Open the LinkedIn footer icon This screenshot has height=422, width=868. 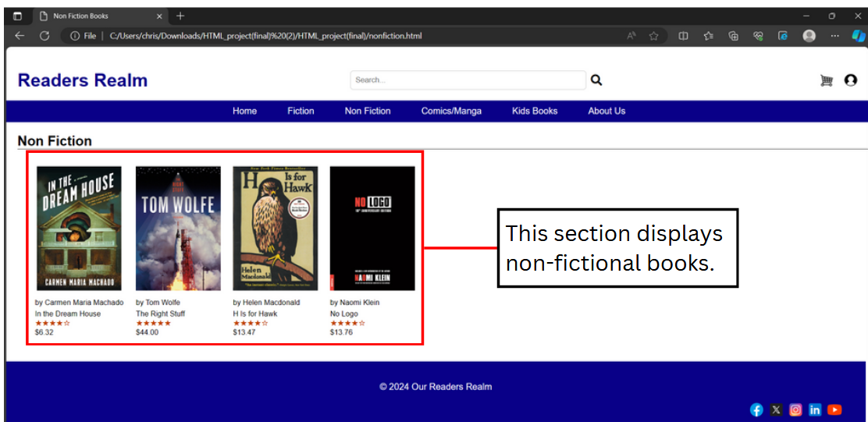pyautogui.click(x=815, y=410)
